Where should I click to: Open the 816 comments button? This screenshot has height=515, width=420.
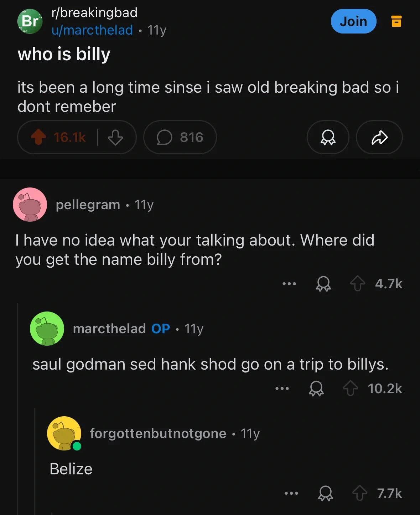(x=180, y=137)
